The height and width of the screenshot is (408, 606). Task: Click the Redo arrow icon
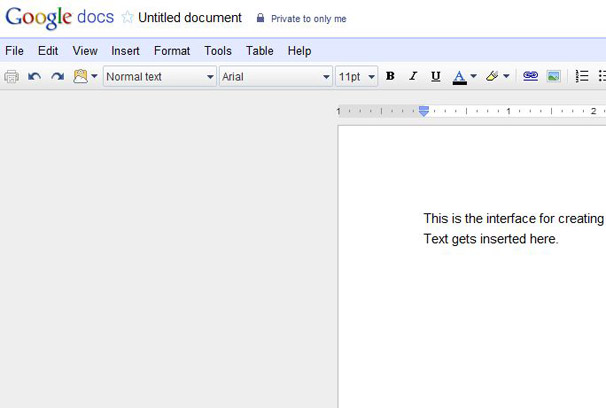(x=57, y=77)
